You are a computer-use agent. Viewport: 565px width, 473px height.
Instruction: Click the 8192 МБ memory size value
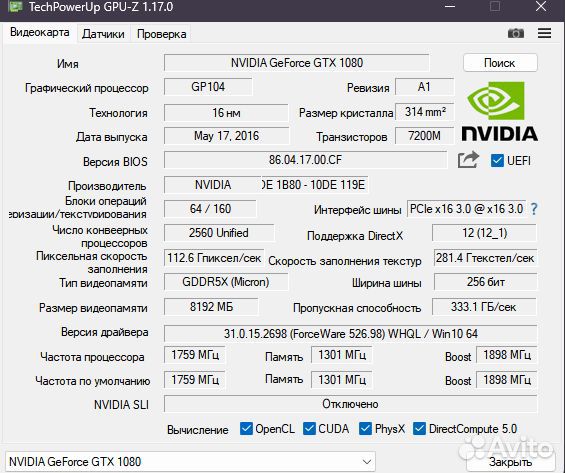[211, 307]
